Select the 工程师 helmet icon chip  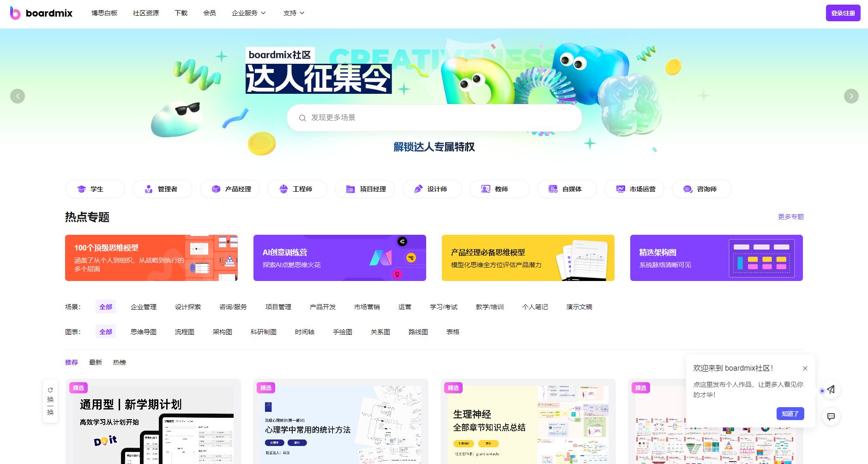pyautogui.click(x=297, y=189)
